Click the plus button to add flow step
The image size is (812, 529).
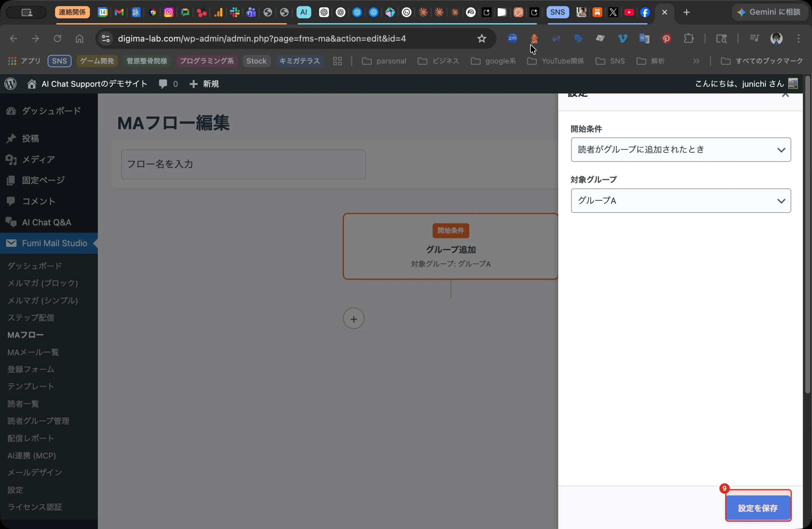pyautogui.click(x=353, y=319)
